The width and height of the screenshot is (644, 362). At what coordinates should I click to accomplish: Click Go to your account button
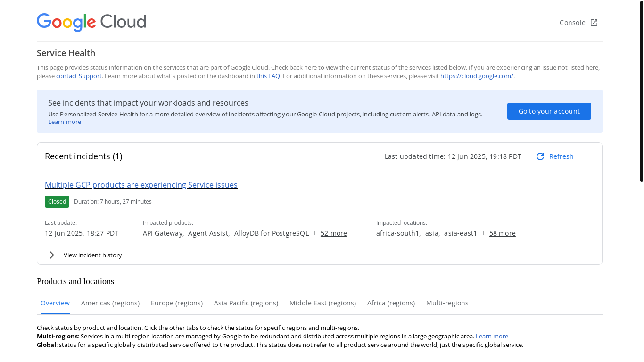[549, 111]
